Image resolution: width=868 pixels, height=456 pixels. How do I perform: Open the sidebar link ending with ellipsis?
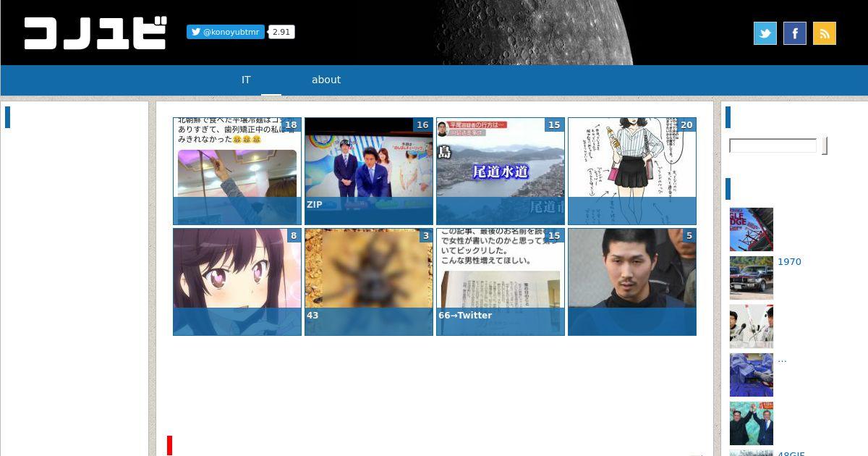click(x=782, y=359)
